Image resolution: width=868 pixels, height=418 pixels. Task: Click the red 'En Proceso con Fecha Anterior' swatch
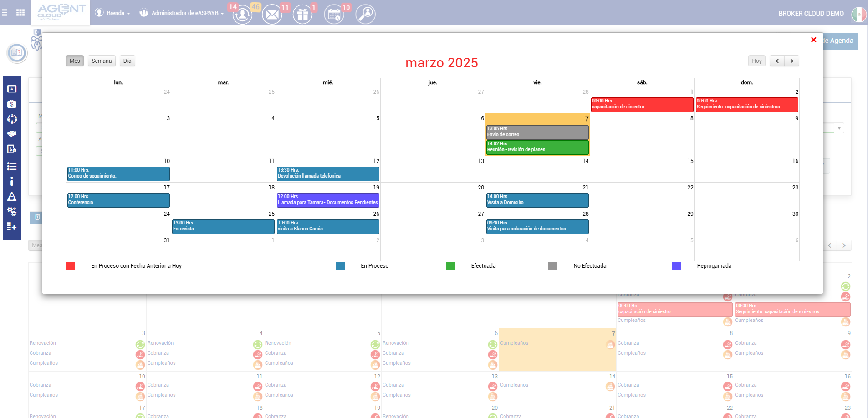[x=71, y=266]
